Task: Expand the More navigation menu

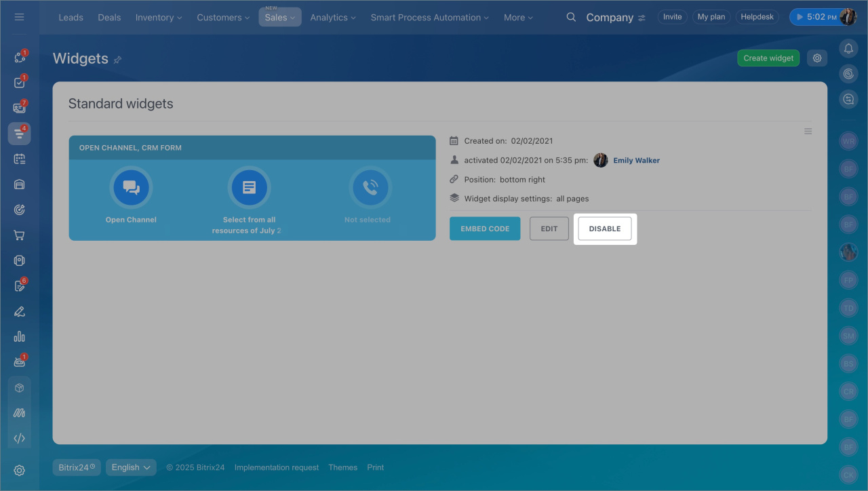Action: [x=518, y=18]
